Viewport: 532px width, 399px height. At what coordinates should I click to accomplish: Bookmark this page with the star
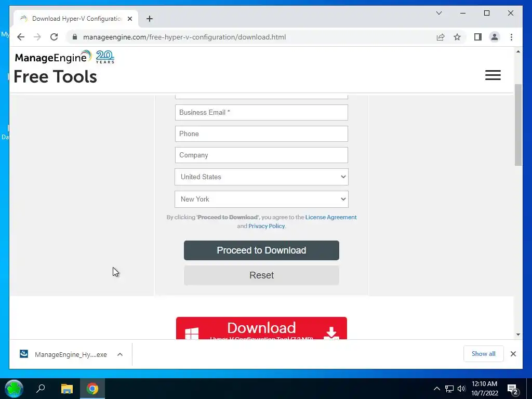click(x=457, y=37)
